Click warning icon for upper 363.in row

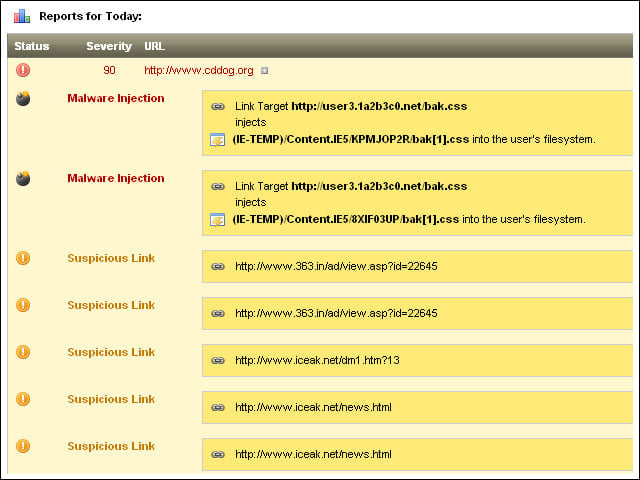(x=23, y=258)
